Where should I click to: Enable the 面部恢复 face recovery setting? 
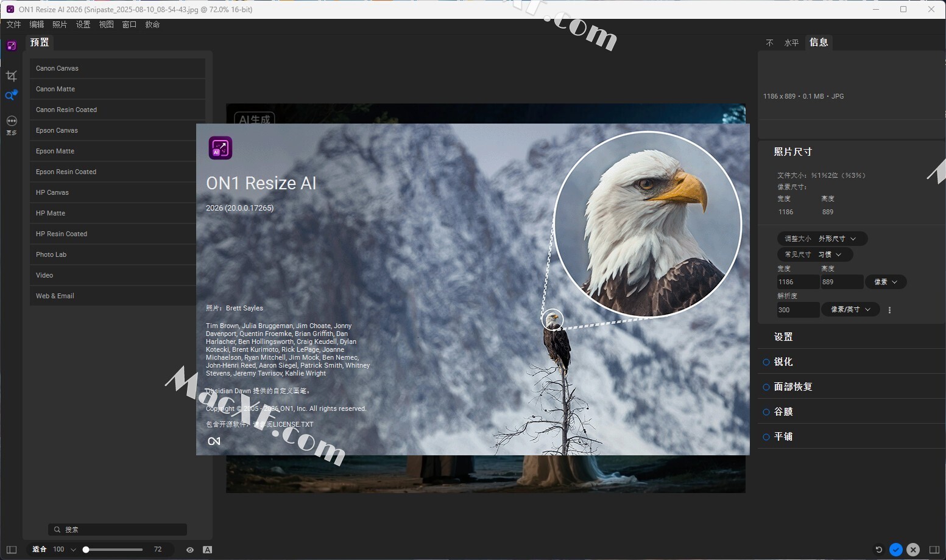click(766, 387)
